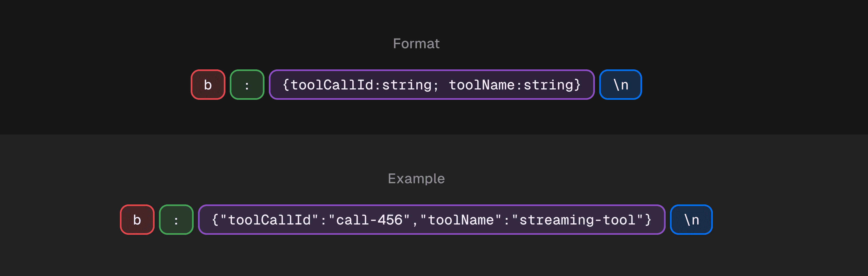The width and height of the screenshot is (868, 276).
Task: Click the "Format" heading text
Action: click(x=416, y=43)
